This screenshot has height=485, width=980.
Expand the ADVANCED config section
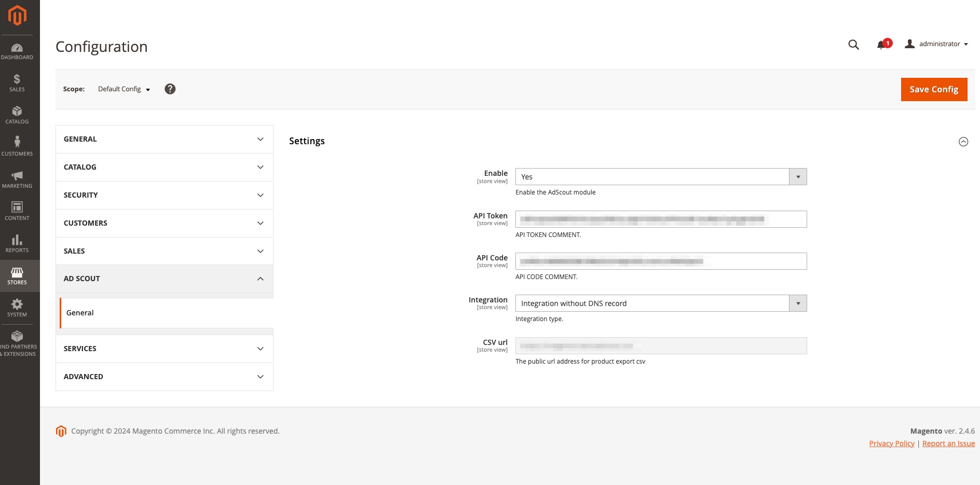click(165, 377)
